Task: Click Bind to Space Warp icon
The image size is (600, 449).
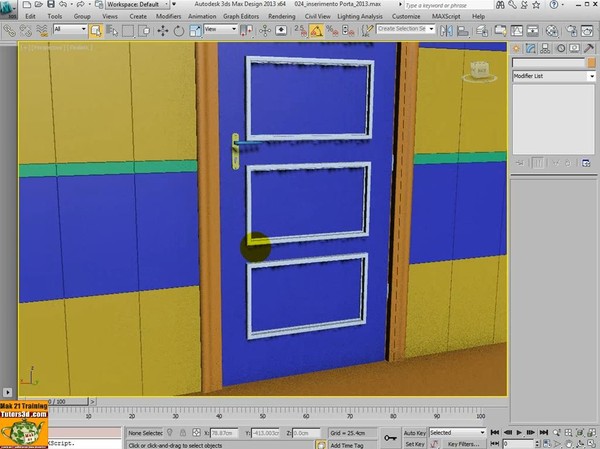Action: point(42,31)
